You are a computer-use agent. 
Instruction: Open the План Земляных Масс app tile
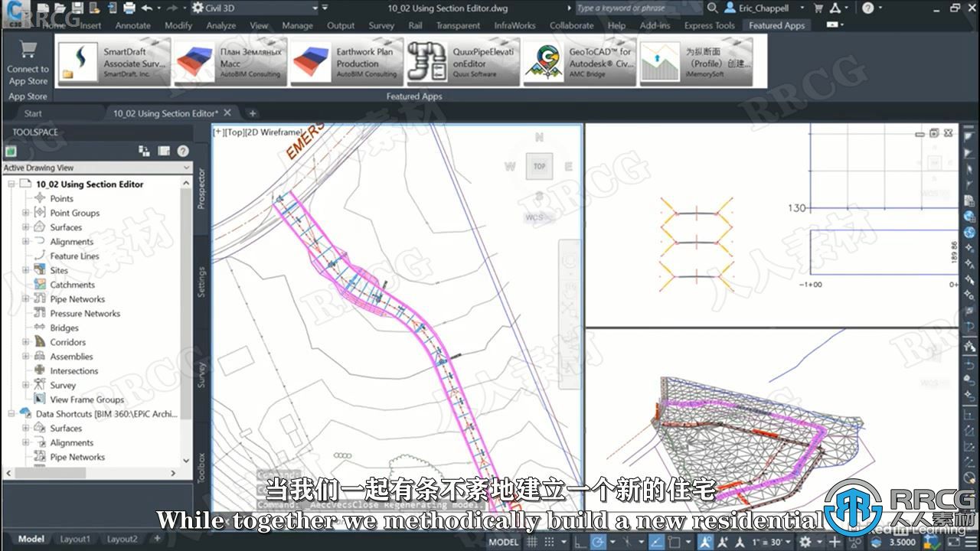pos(230,62)
